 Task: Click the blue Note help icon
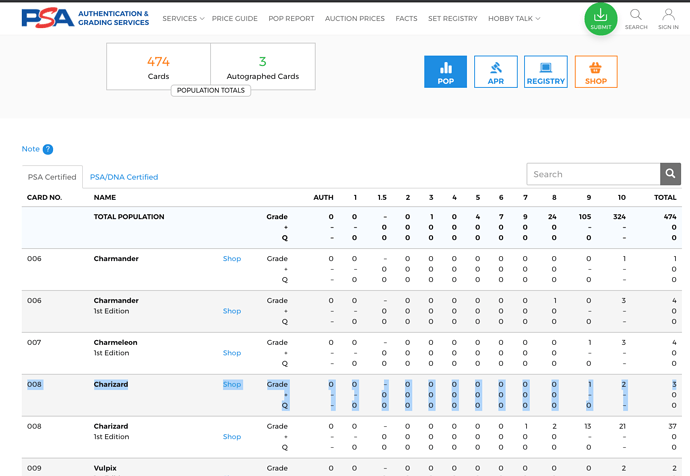point(47,149)
